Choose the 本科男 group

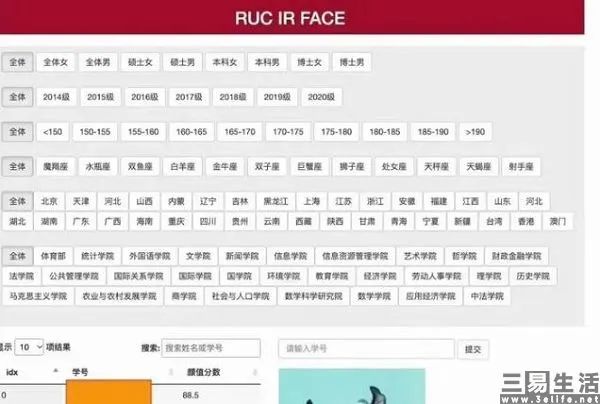tap(267, 62)
